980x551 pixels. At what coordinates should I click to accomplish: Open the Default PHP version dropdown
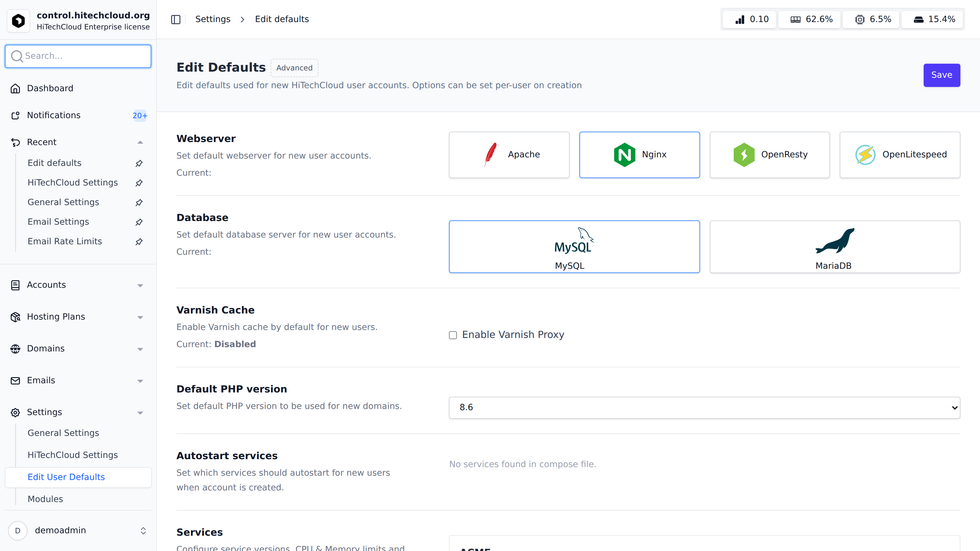tap(704, 408)
